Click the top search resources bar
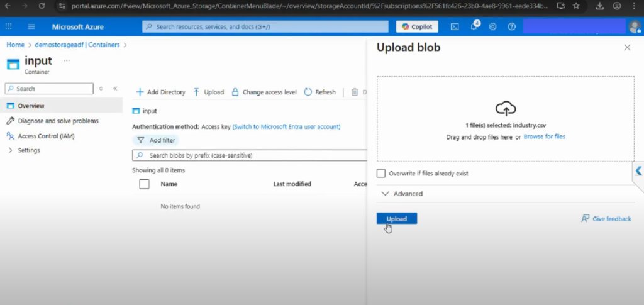The height and width of the screenshot is (305, 644). [265, 26]
